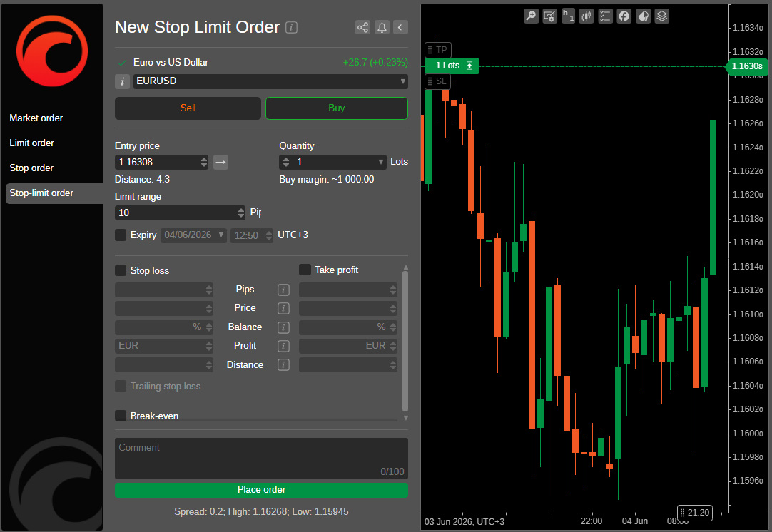This screenshot has height=532, width=772.
Task: Focus the Limit range field
Action: click(176, 213)
